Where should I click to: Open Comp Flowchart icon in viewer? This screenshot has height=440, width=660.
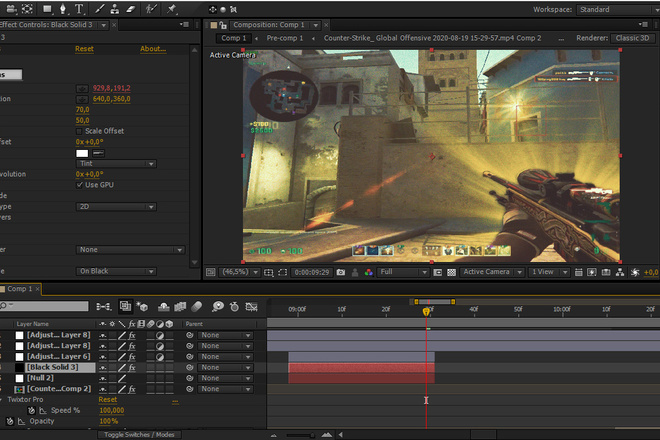[620, 272]
